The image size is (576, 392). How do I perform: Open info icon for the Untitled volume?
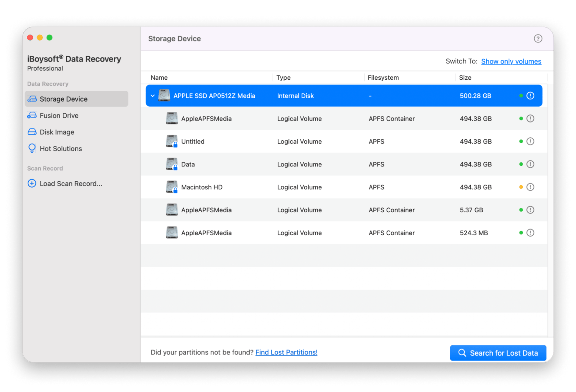[530, 141]
